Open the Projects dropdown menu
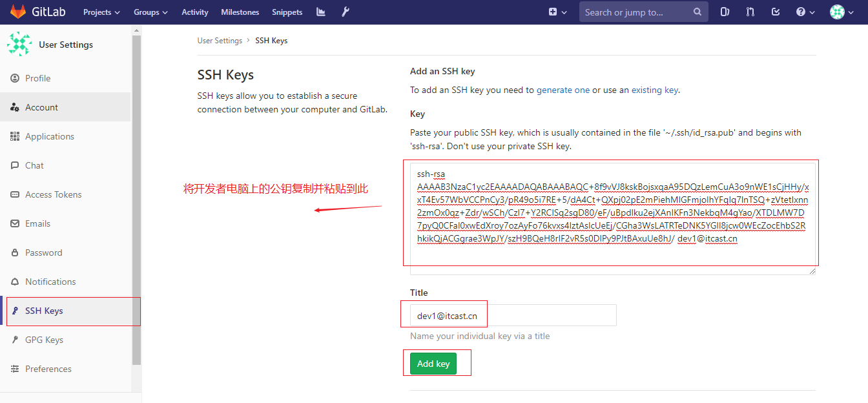 [x=101, y=12]
